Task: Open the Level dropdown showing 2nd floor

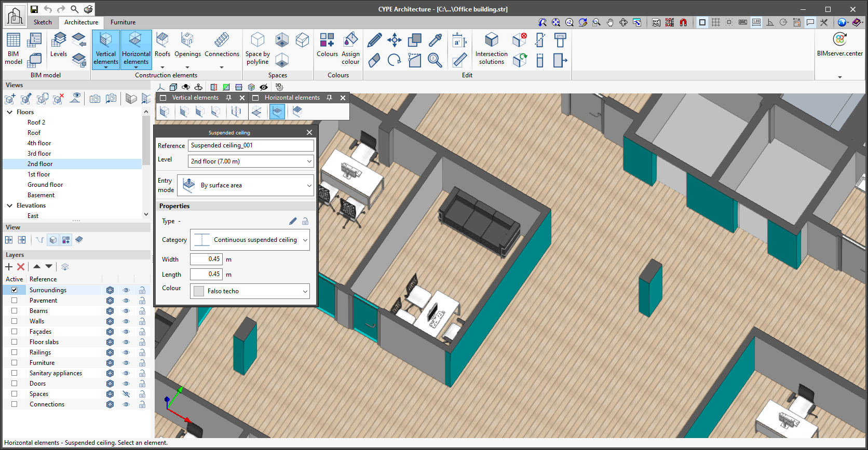Action: click(x=251, y=161)
